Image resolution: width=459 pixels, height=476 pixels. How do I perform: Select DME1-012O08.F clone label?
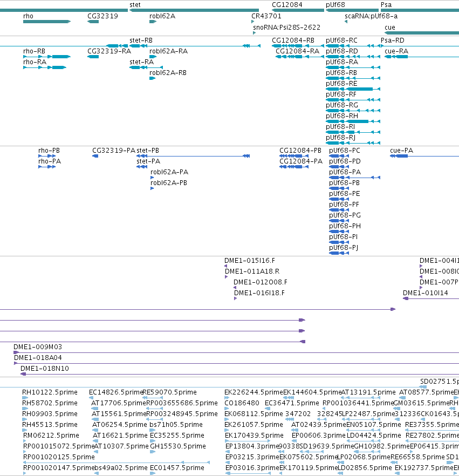click(x=261, y=282)
